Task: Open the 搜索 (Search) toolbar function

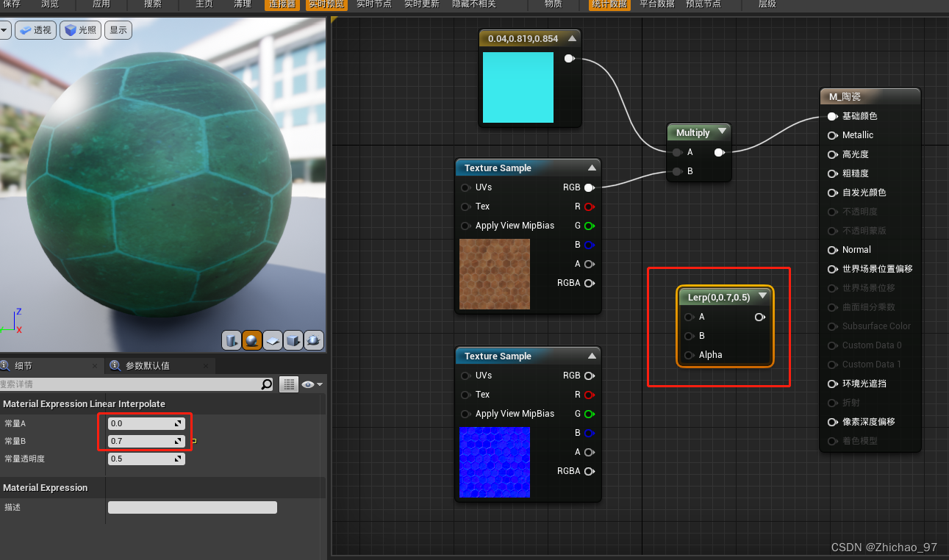Action: click(x=151, y=5)
